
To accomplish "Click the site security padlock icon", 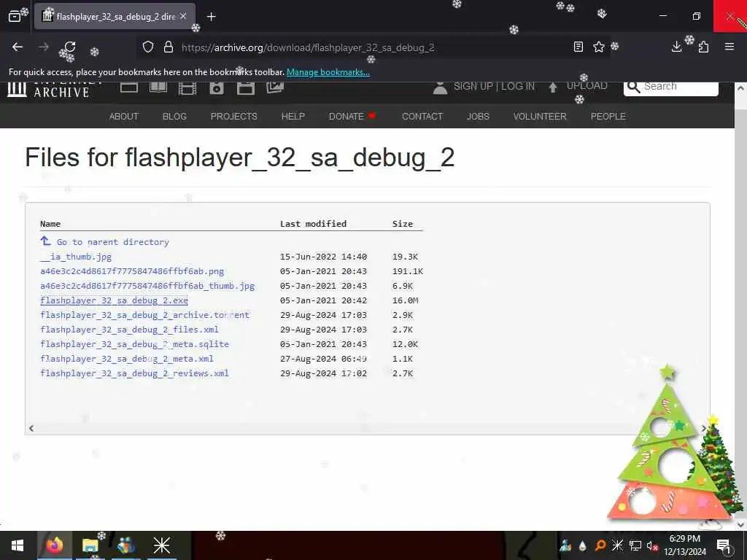I will point(169,47).
